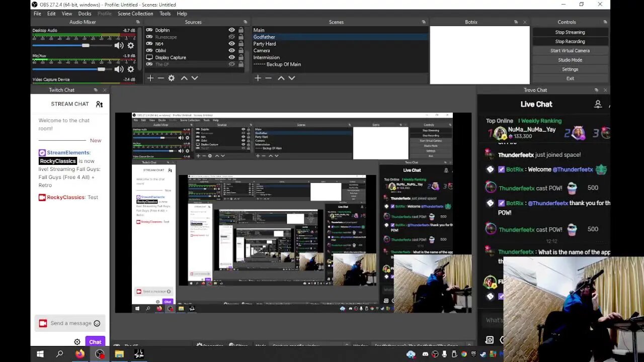This screenshot has width=644, height=362.
Task: Open source properties gear in Sources panel
Action: point(172,78)
